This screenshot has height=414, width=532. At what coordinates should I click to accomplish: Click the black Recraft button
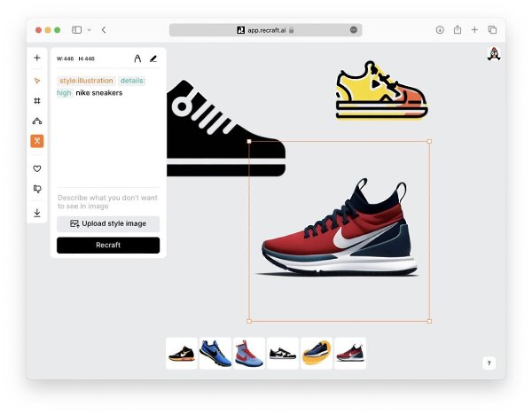[108, 245]
